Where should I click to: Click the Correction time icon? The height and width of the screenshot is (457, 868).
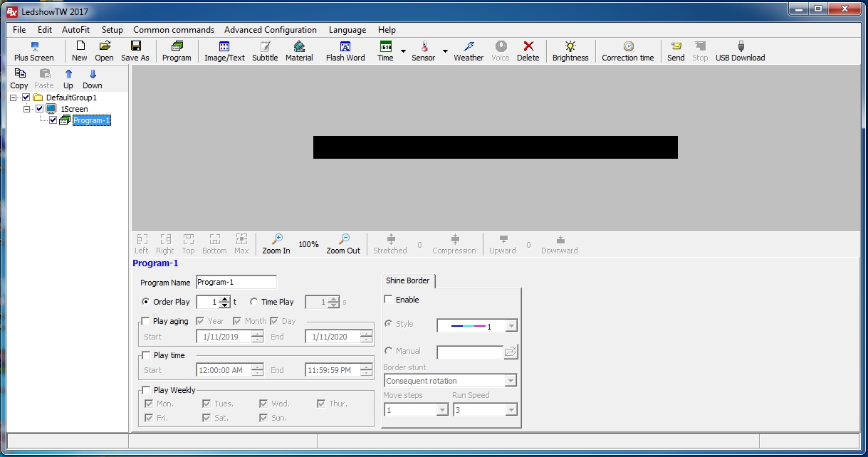(x=627, y=51)
